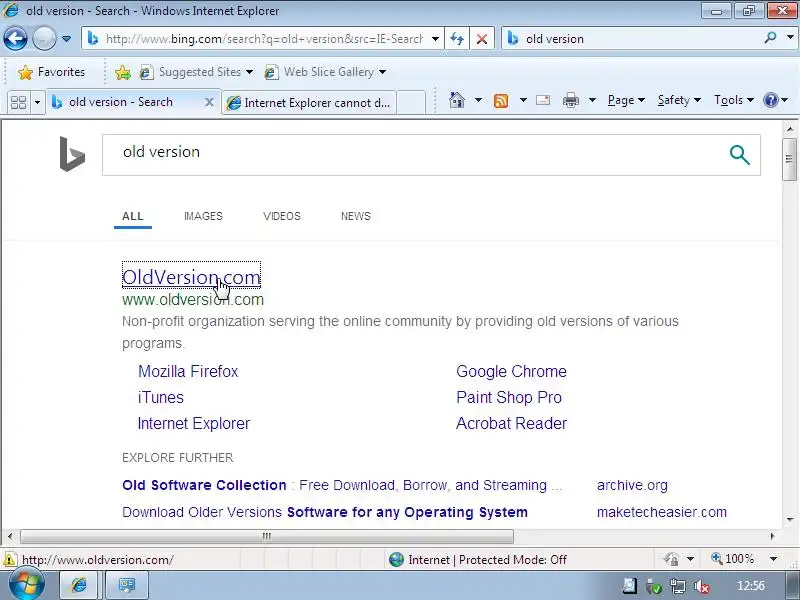This screenshot has width=800, height=600.
Task: Click the Read Mail icon
Action: pos(543,100)
